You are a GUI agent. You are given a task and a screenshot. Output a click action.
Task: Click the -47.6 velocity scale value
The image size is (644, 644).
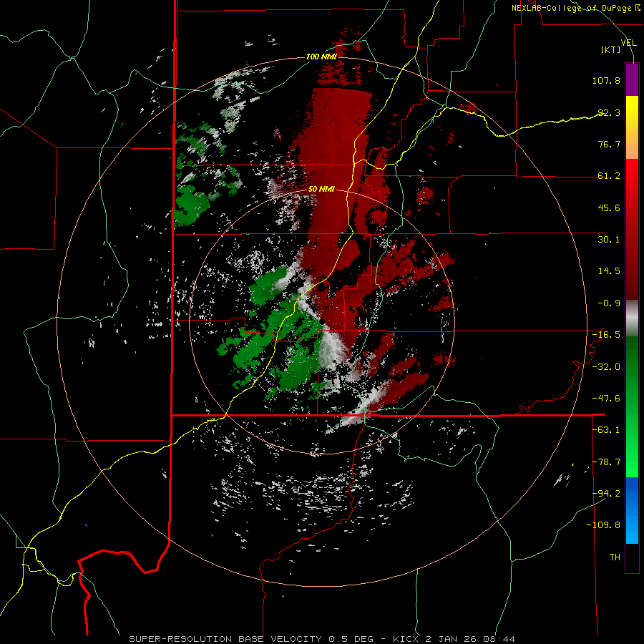[x=606, y=399]
